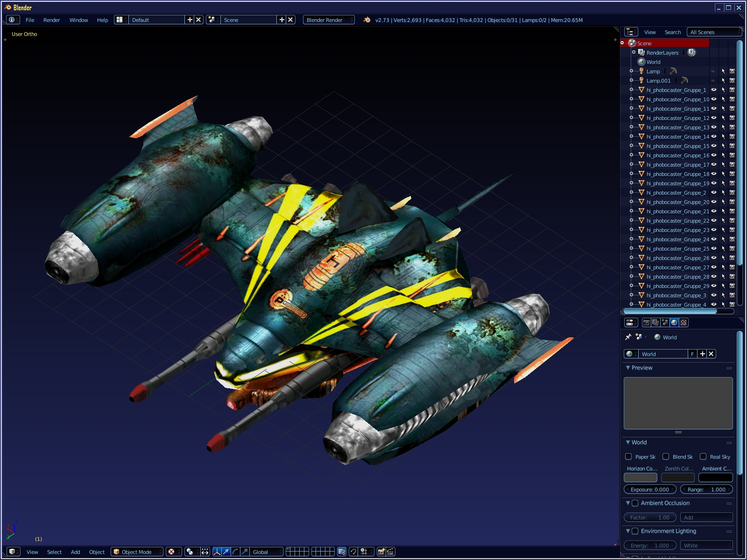Screen dimensions: 747x560
Task: Delete the active scene
Action: (x=290, y=20)
